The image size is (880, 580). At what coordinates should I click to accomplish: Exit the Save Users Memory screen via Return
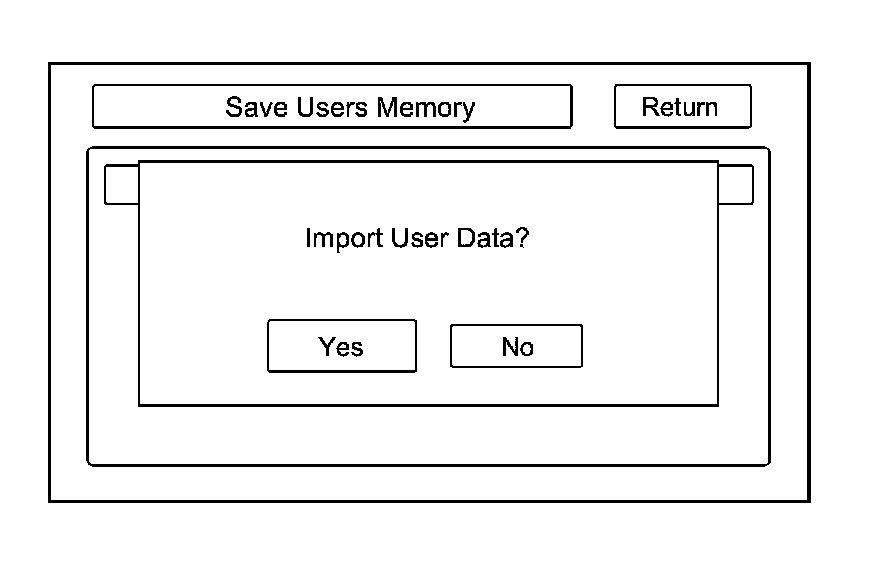[x=682, y=107]
